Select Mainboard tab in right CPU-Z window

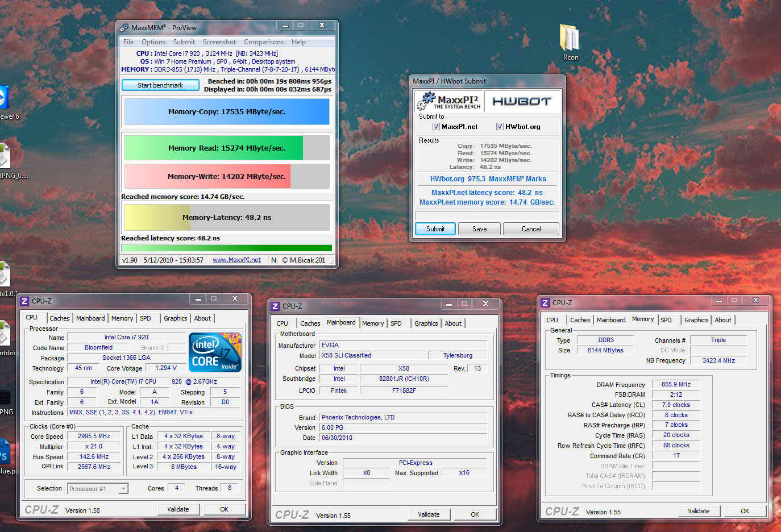click(611, 320)
